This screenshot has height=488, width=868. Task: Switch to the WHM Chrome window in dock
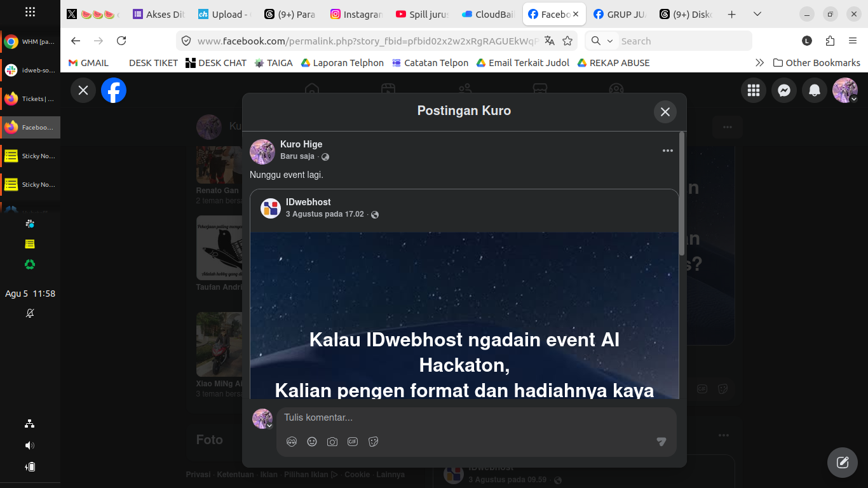click(31, 42)
